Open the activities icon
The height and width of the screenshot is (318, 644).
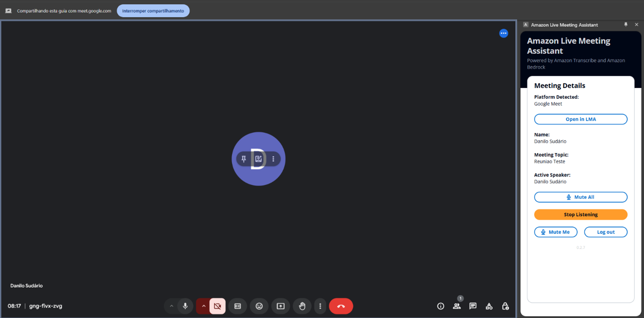point(489,306)
